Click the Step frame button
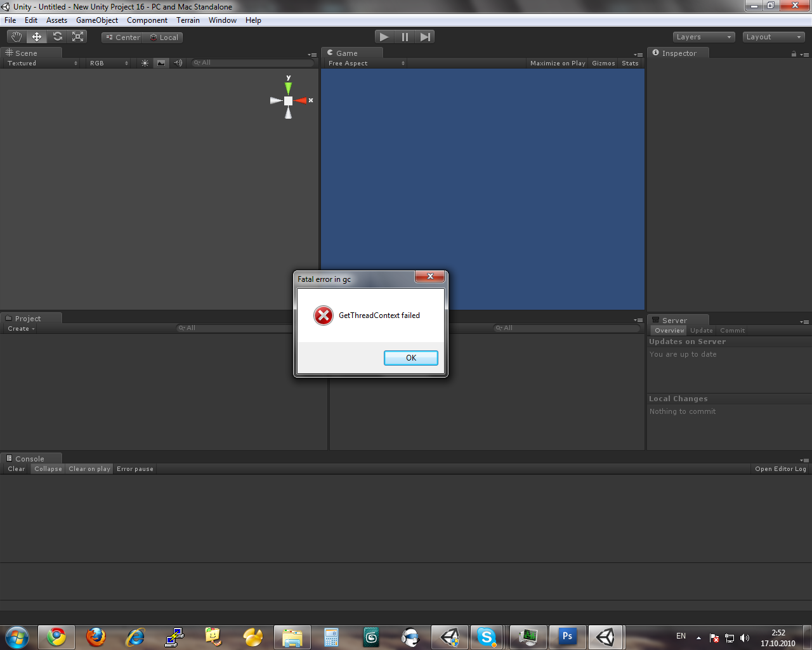Image resolution: width=812 pixels, height=650 pixels. pos(425,37)
